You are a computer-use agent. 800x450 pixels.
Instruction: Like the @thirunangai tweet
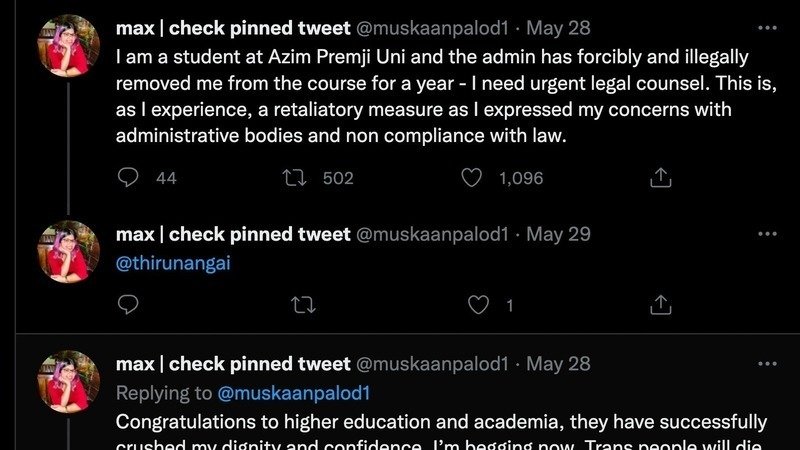(479, 304)
